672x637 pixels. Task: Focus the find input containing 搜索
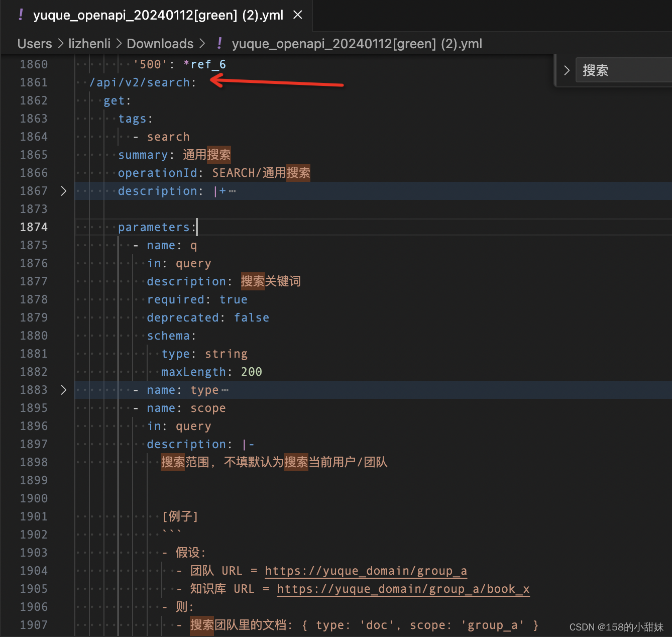[x=623, y=70]
